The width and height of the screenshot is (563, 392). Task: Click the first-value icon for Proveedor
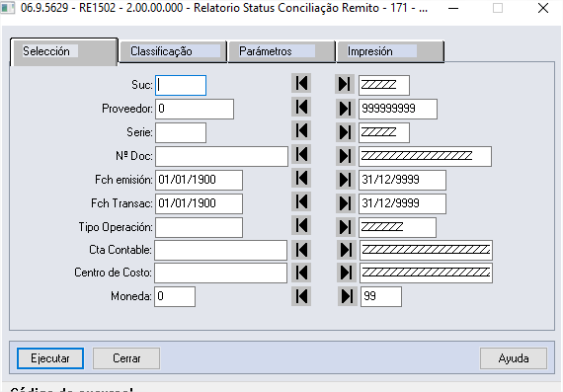pos(301,107)
